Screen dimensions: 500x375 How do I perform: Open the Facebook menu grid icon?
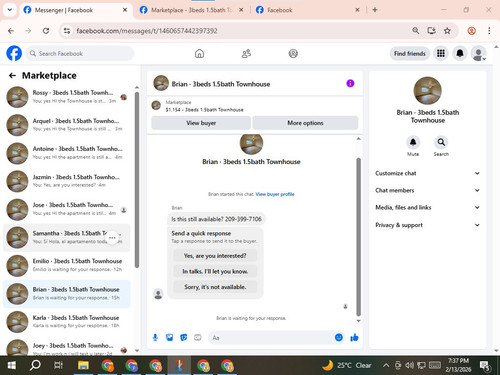click(441, 53)
